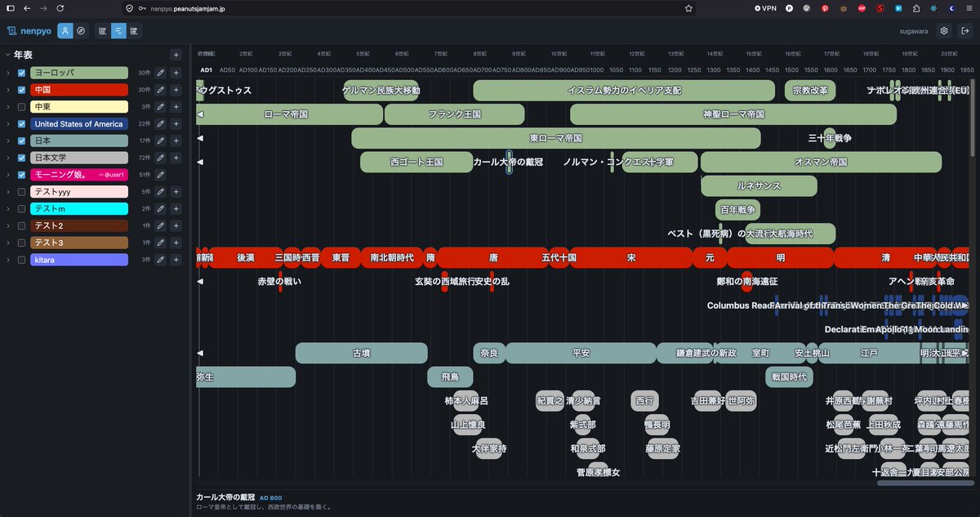Add event to United States of America

[x=176, y=124]
